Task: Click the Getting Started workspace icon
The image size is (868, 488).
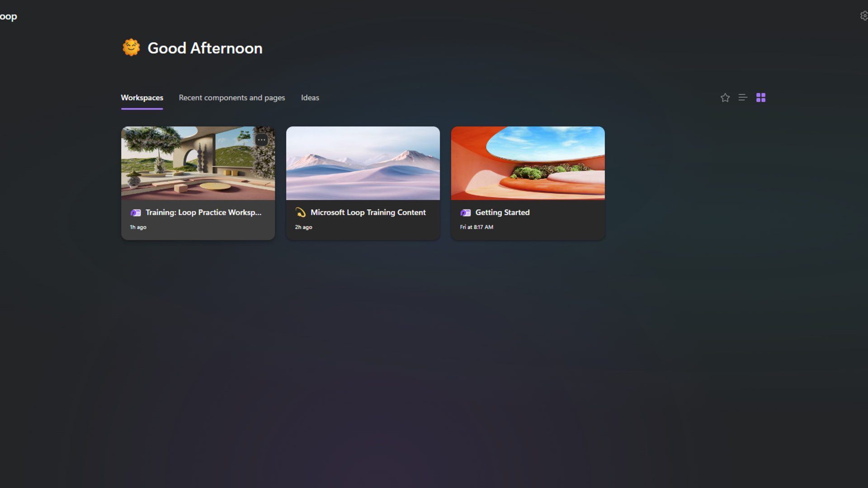Action: click(x=466, y=213)
